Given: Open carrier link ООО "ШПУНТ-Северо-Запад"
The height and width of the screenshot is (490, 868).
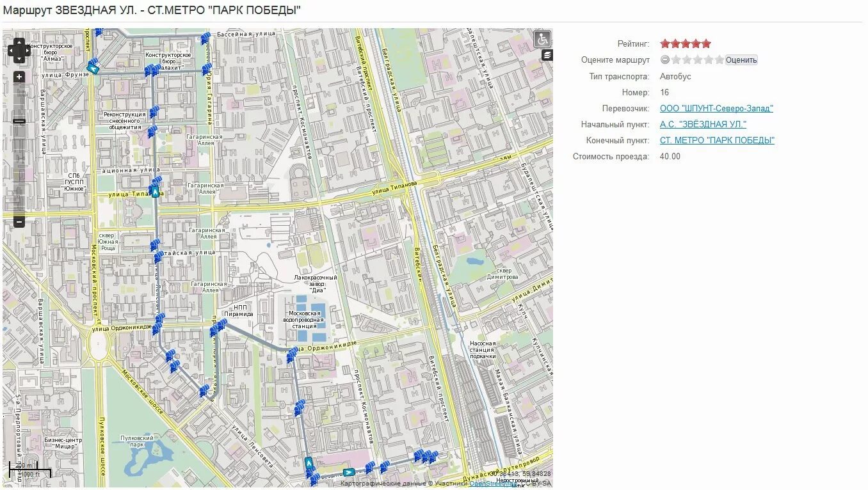Looking at the screenshot, I should (716, 108).
